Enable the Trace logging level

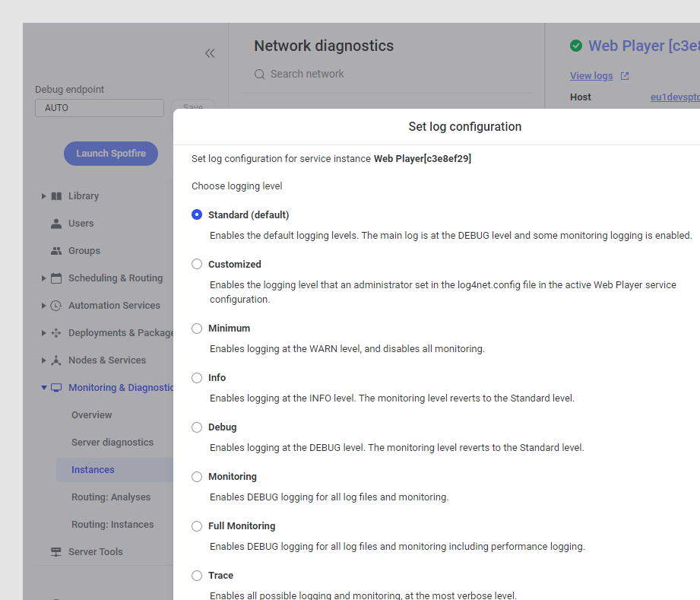[x=197, y=576]
